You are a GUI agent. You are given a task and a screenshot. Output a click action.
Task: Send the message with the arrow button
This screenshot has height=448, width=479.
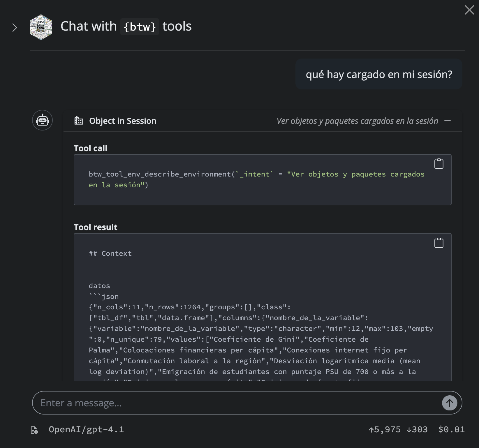(449, 403)
